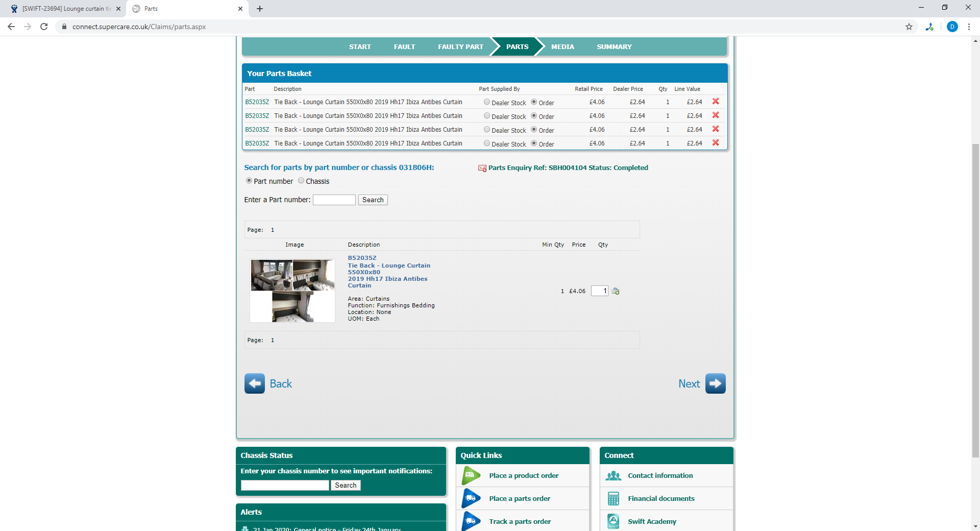Go to the FAULTY PART step

coord(460,46)
